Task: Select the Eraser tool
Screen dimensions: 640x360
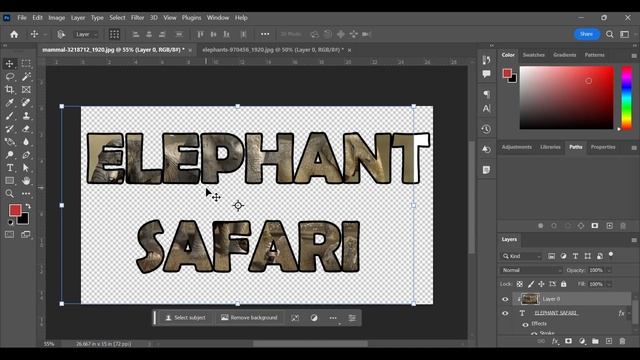Action: pyautogui.click(x=26, y=129)
